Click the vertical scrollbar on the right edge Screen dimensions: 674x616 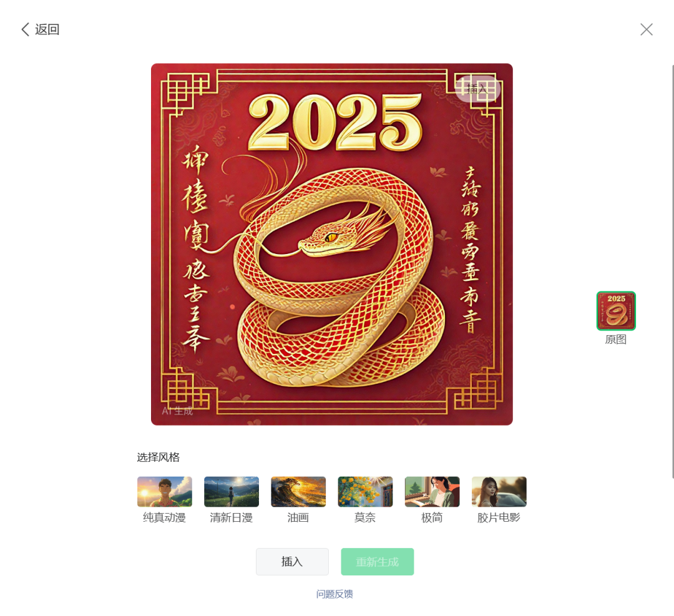pyautogui.click(x=672, y=271)
